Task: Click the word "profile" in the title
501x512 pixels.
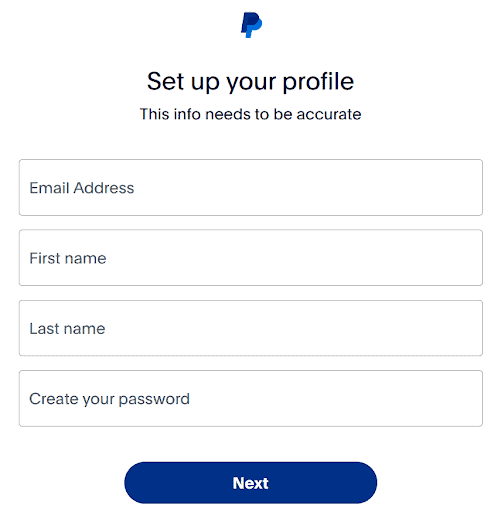Action: pyautogui.click(x=318, y=82)
